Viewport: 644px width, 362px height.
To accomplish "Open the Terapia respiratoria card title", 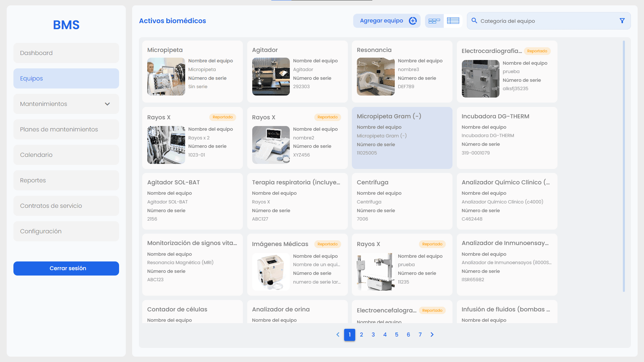I will pyautogui.click(x=296, y=182).
